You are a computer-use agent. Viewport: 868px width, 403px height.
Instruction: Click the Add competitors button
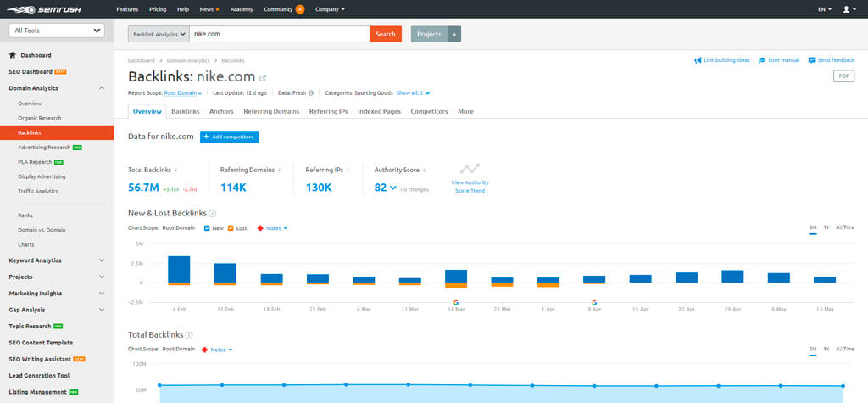[229, 137]
